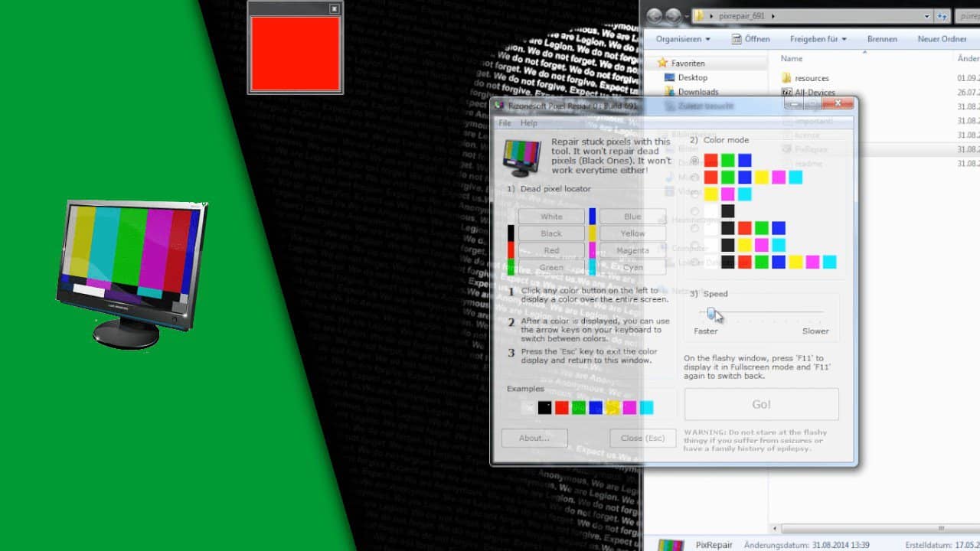Close the small red flashy window
Image resolution: width=980 pixels, height=551 pixels.
pyautogui.click(x=334, y=8)
